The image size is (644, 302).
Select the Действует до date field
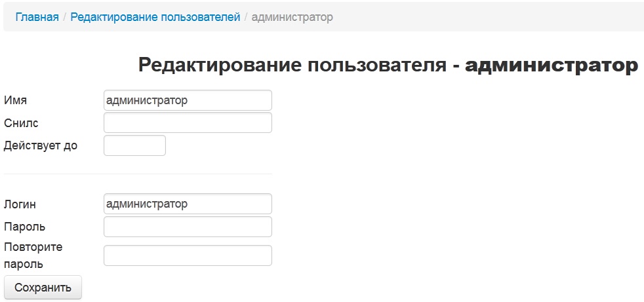[134, 145]
